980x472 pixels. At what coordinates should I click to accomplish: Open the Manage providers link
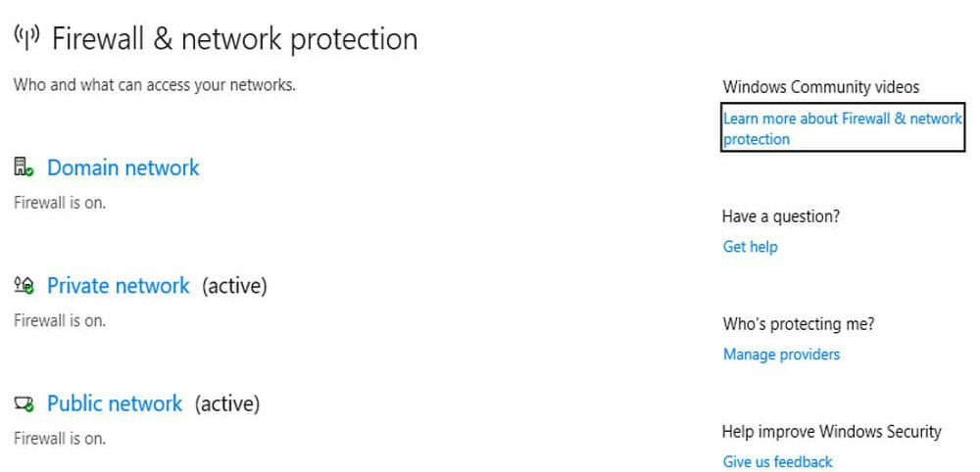(x=781, y=354)
